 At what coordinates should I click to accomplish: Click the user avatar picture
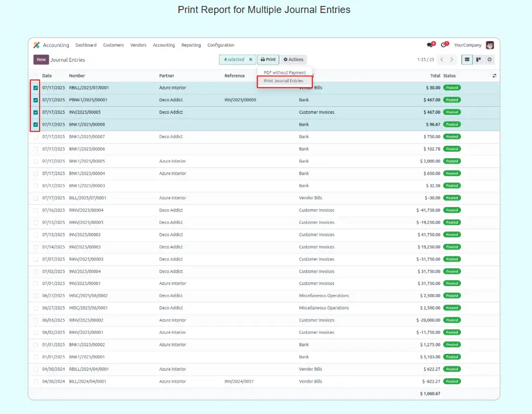490,45
